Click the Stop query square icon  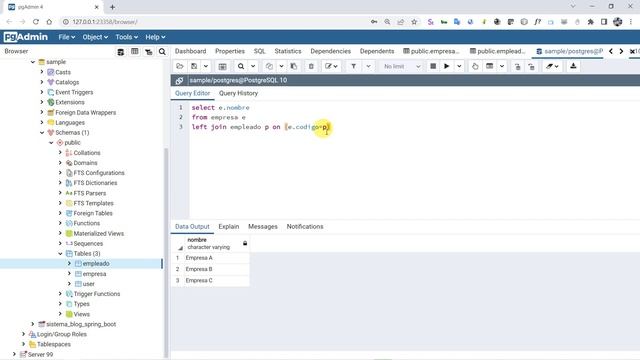tap(433, 66)
